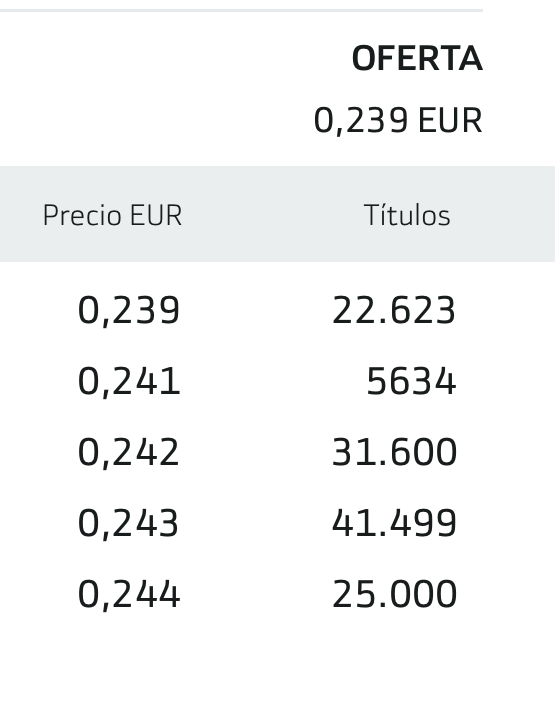Click the 31.600 títulos cell
The height and width of the screenshot is (727, 555).
(395, 452)
